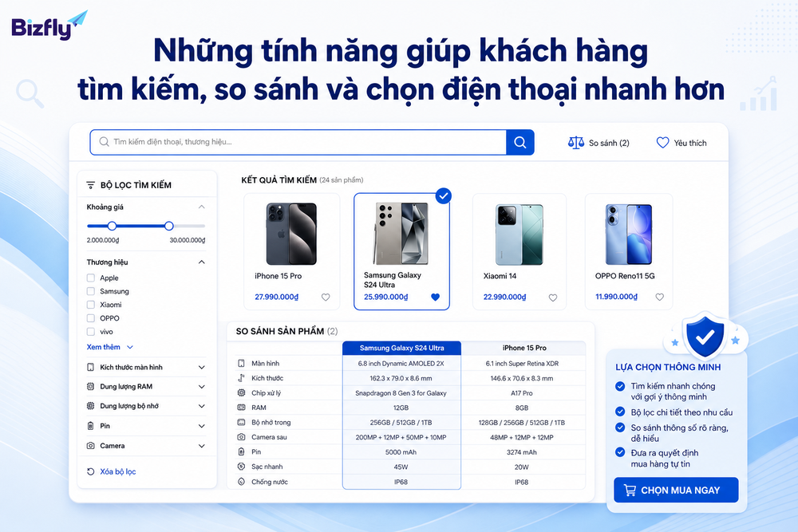Click the Chip xử lý row icon
The width and height of the screenshot is (798, 532).
(x=241, y=392)
